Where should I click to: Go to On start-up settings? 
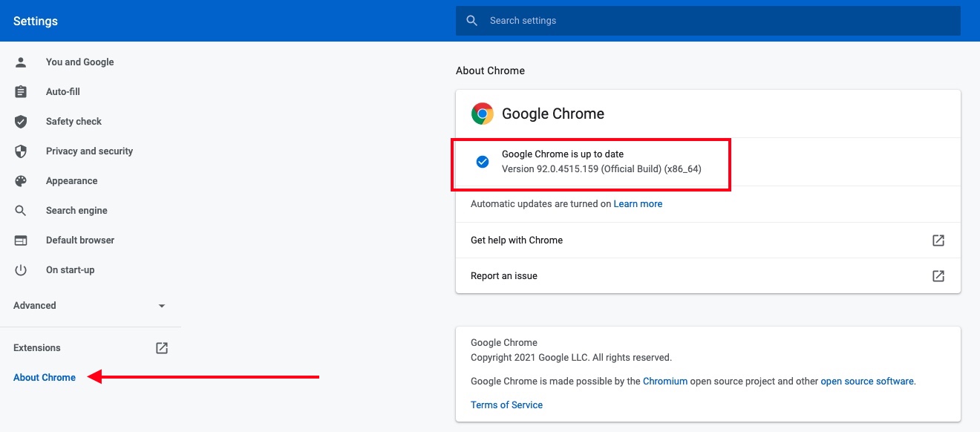click(71, 270)
